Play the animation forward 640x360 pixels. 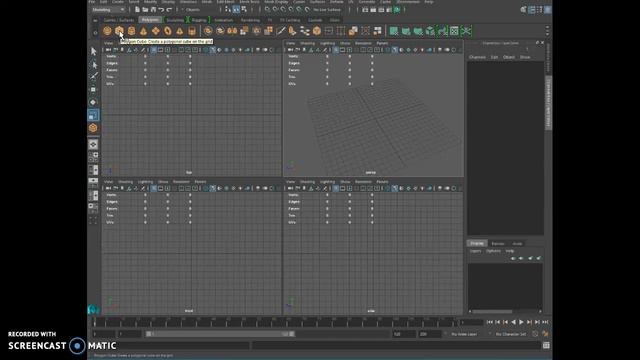point(521,322)
